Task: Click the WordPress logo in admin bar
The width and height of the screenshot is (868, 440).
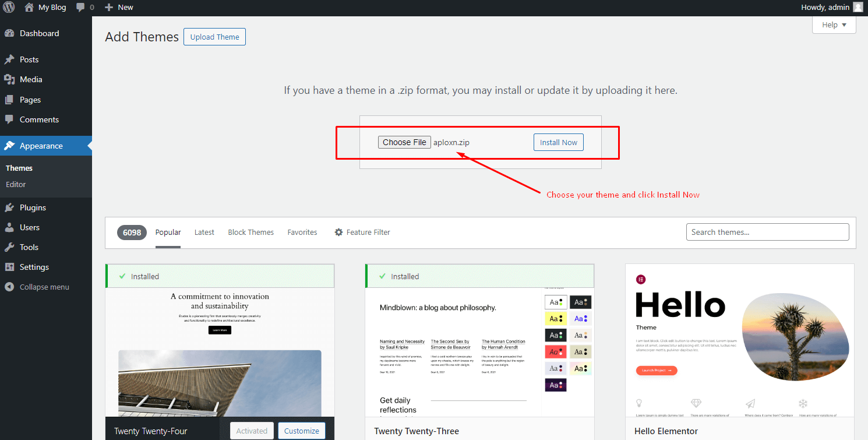Action: click(x=9, y=8)
